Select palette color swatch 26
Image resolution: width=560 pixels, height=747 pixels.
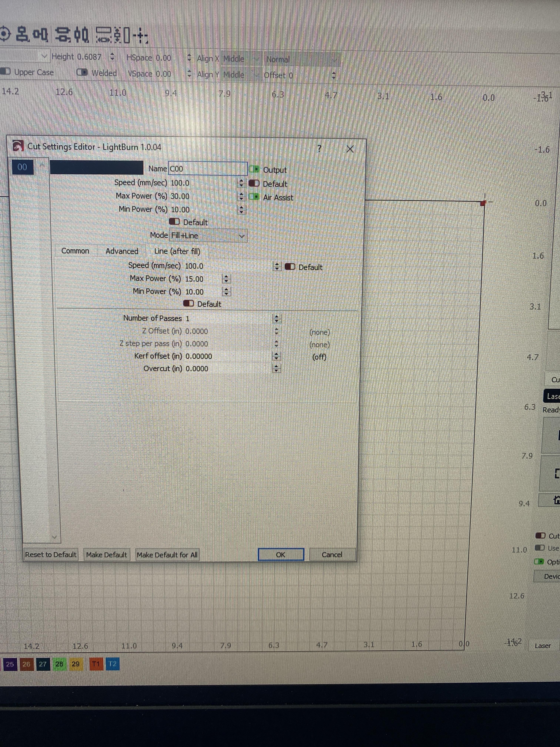point(26,664)
